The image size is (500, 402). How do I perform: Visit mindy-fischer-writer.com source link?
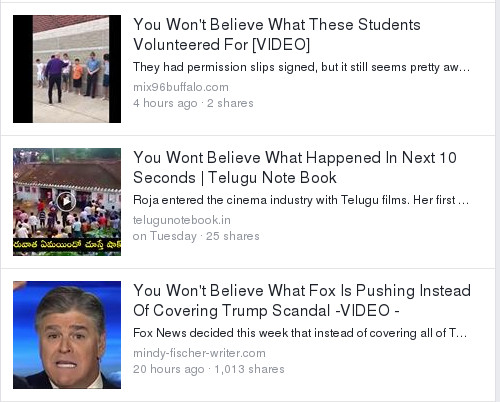point(199,353)
